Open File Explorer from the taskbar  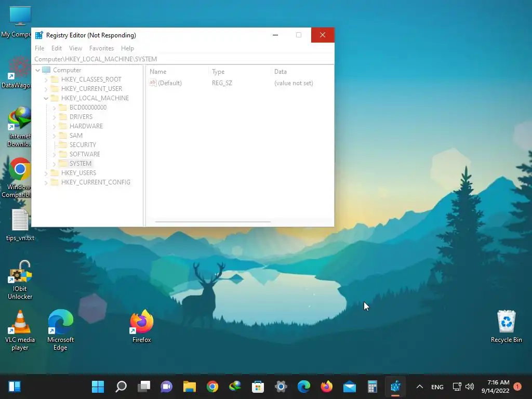click(189, 387)
